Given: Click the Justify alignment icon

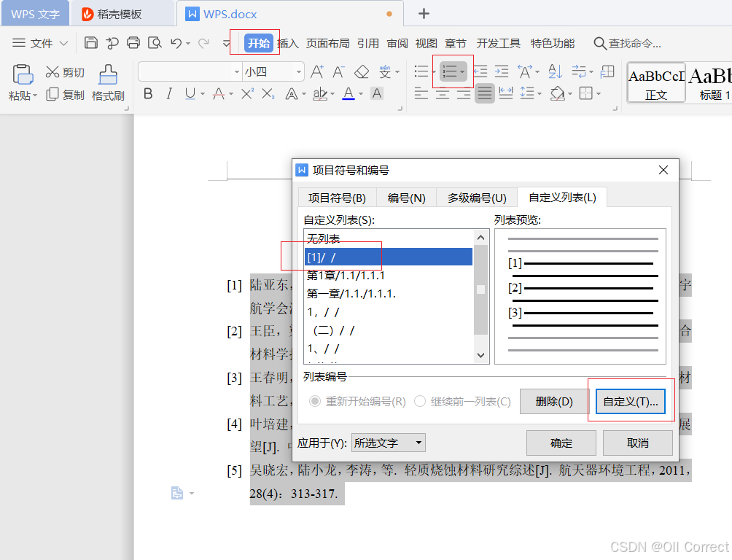Looking at the screenshot, I should [485, 94].
